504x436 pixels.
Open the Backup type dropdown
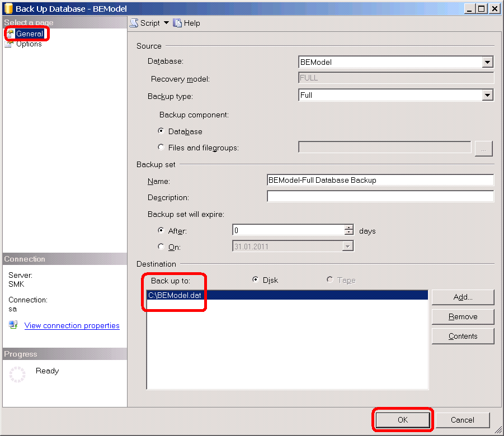(x=487, y=96)
